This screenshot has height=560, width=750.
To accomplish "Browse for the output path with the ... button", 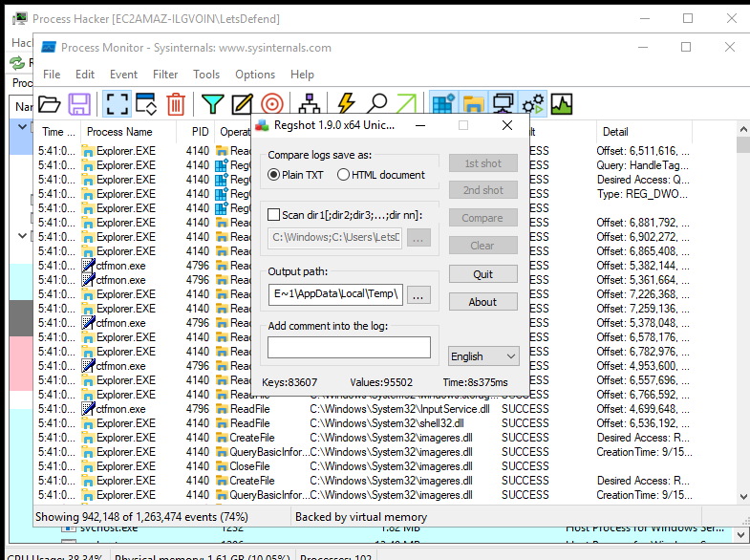I will (x=418, y=294).
